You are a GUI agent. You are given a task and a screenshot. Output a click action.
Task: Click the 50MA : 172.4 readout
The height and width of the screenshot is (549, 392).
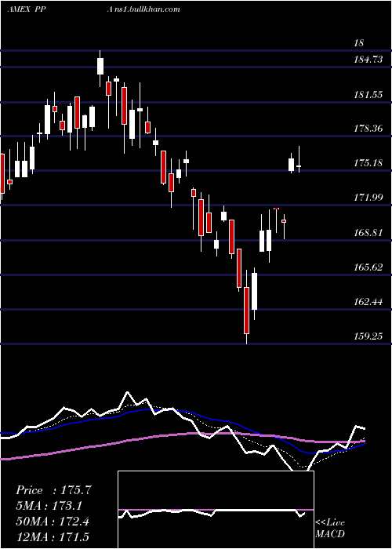click(53, 522)
